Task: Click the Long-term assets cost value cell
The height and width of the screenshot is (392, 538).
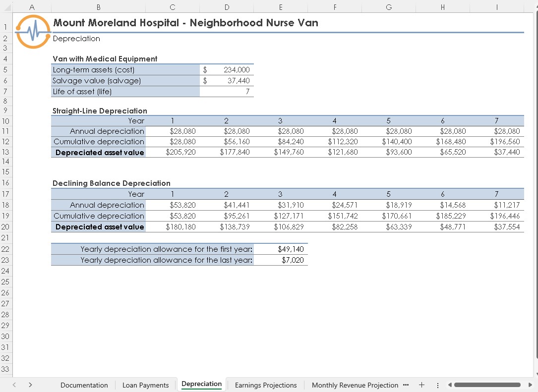Action: click(x=227, y=69)
